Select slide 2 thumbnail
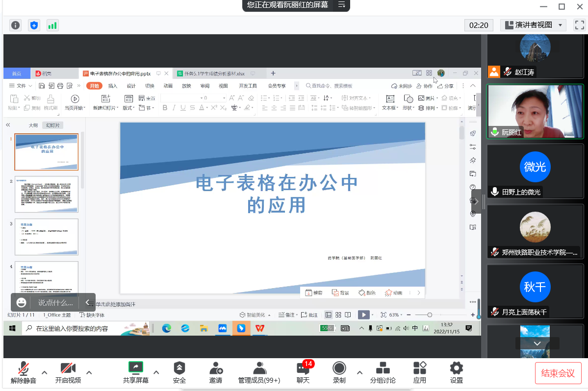Screen dimensions: 588x391 47,195
